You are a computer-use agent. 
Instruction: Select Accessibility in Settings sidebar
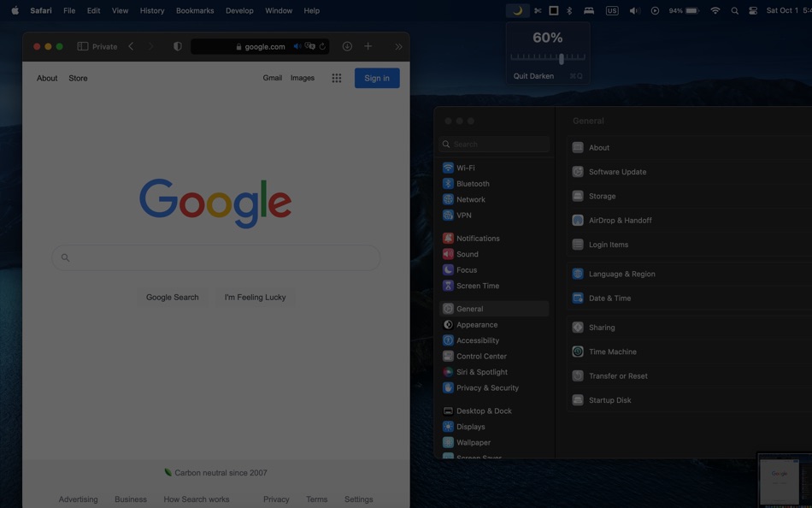click(x=494, y=340)
